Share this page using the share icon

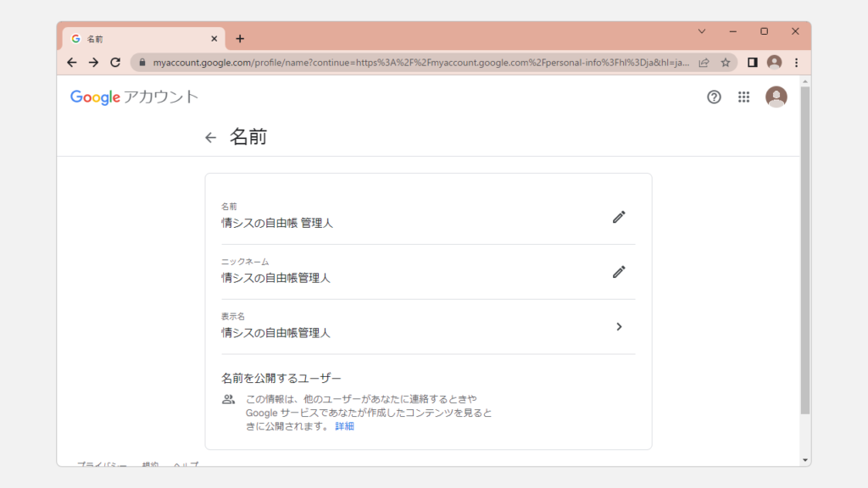tap(704, 62)
